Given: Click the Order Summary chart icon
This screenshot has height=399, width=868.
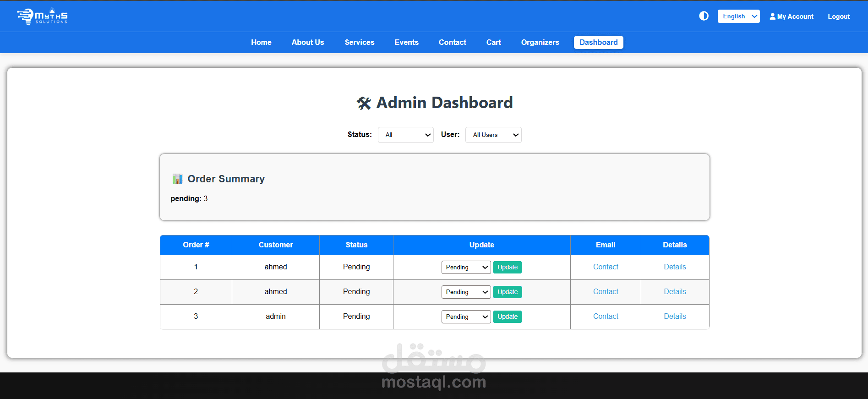Looking at the screenshot, I should 177,179.
